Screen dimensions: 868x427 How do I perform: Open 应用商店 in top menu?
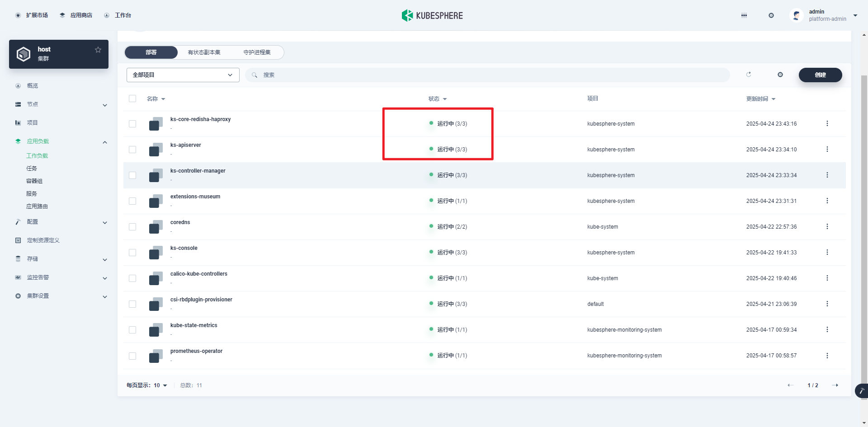coord(76,15)
